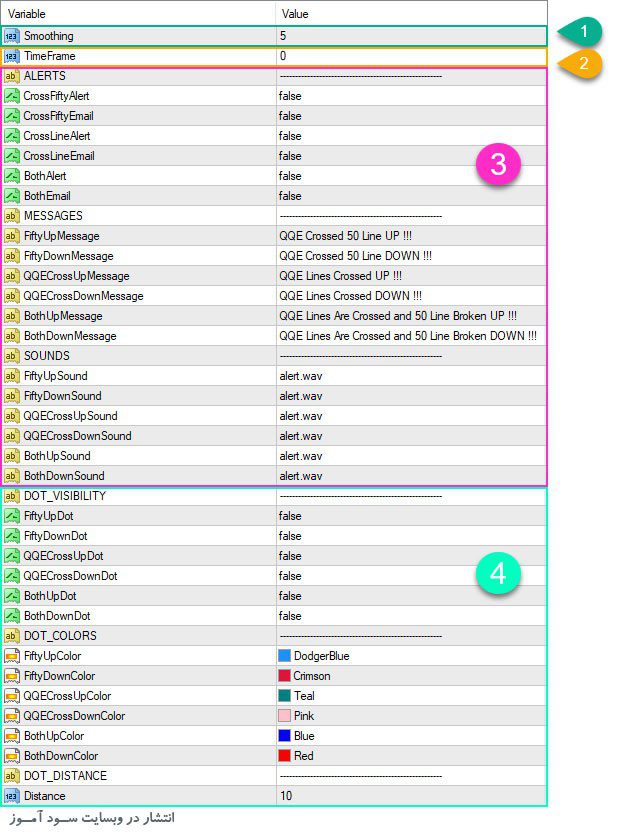Screen dimensions: 624x832
Task: Select the QQECrossDownColor variable name
Action: tap(74, 716)
